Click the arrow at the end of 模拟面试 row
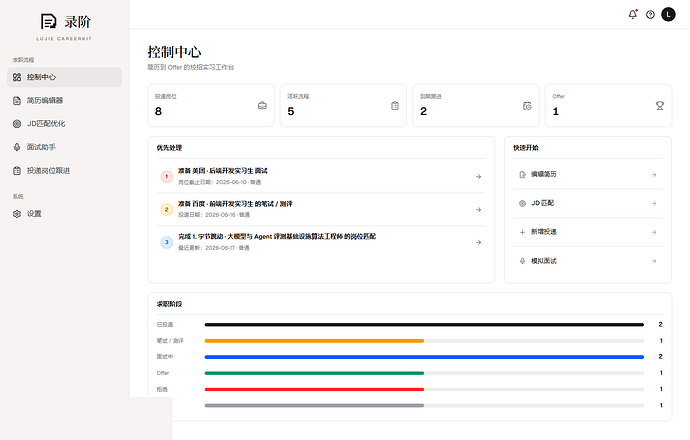 coord(654,261)
